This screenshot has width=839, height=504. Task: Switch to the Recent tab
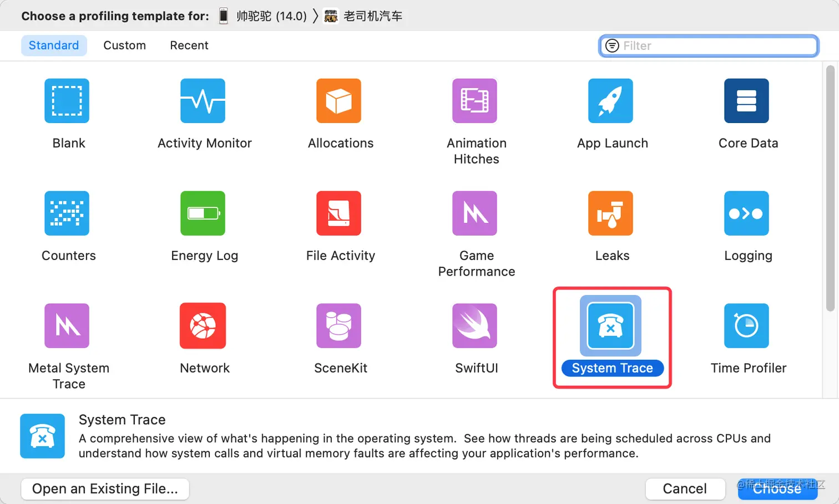coord(189,45)
